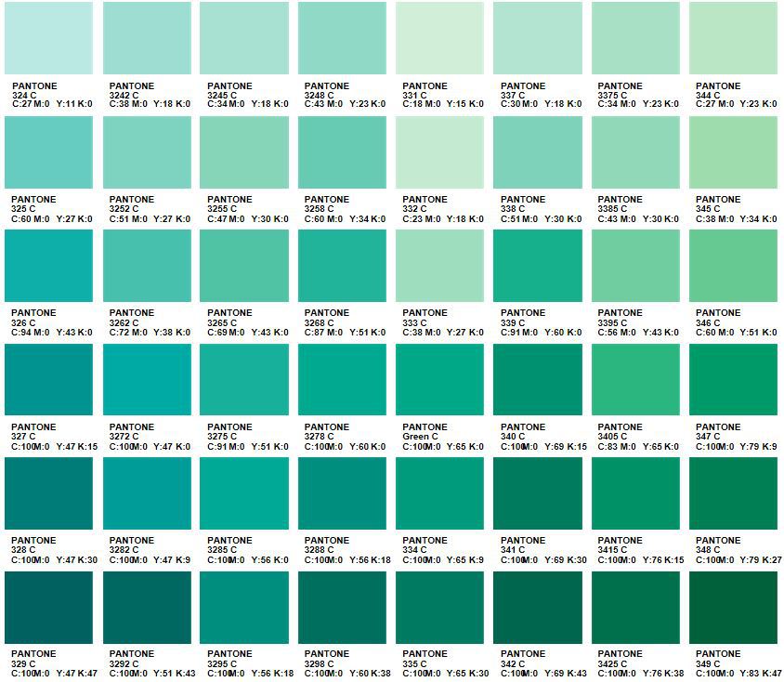Click the Pantone Green C swatch
The width and height of the screenshot is (784, 682).
point(439,379)
